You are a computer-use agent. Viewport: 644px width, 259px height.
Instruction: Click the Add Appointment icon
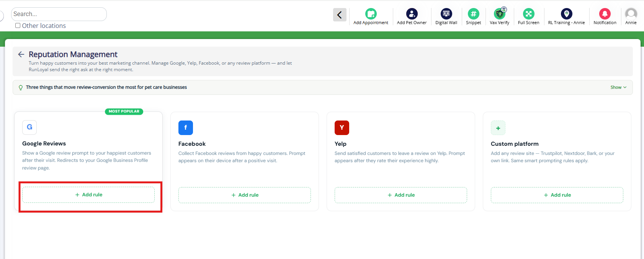371,14
